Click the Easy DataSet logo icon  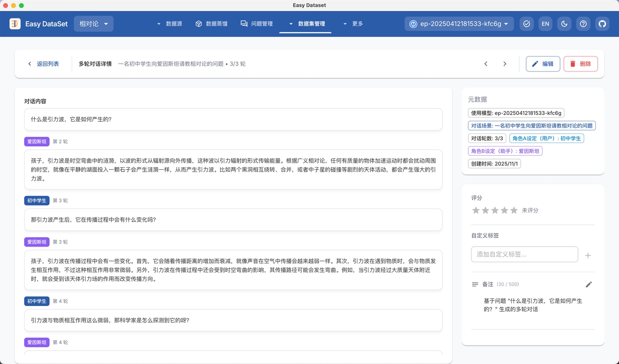pyautogui.click(x=15, y=24)
